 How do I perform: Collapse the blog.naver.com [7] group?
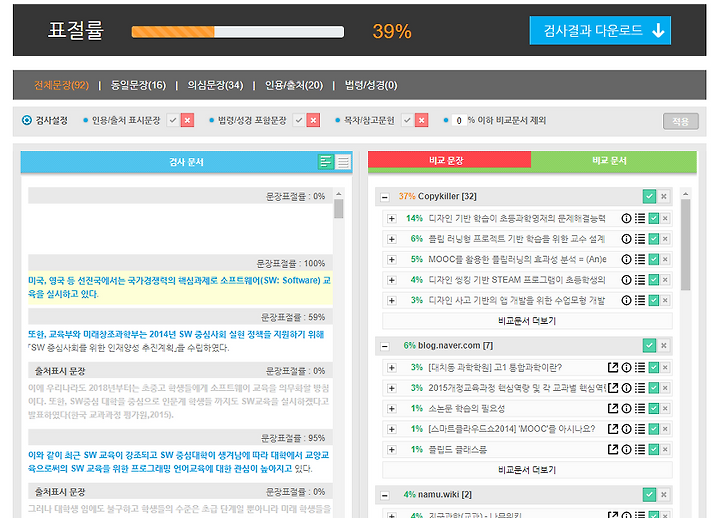385,347
